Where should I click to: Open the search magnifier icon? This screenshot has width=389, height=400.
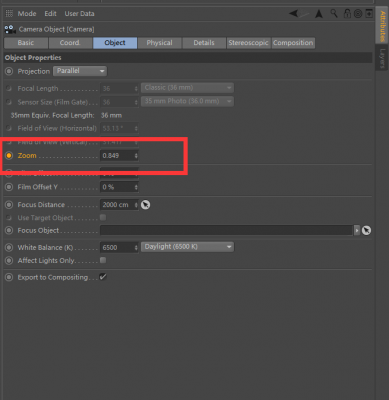point(334,13)
